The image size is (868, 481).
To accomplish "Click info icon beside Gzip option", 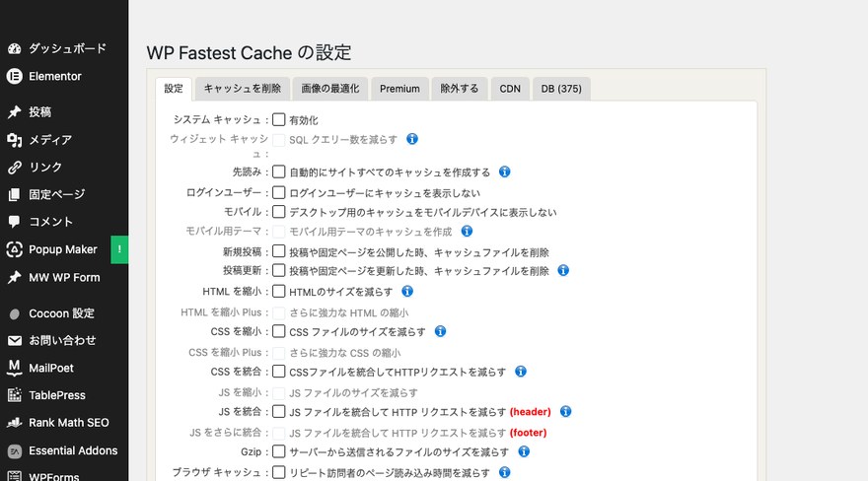I will click(524, 451).
